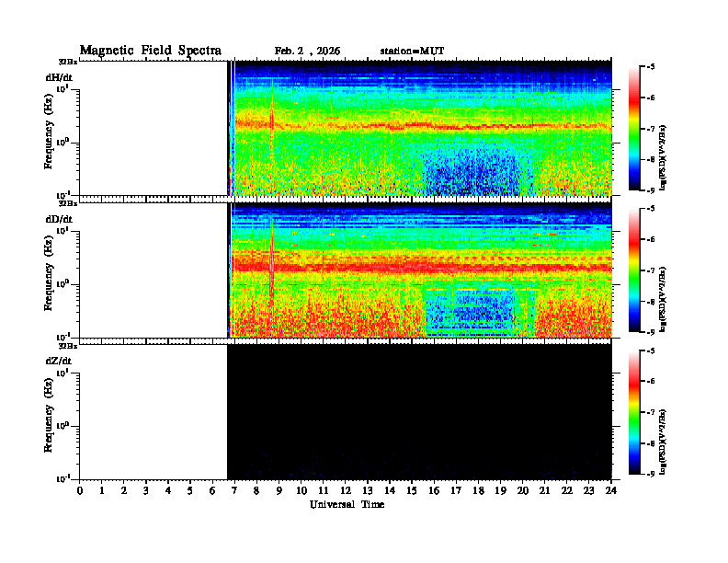
Task: Click hour '16' on the time axis
Action: point(434,491)
